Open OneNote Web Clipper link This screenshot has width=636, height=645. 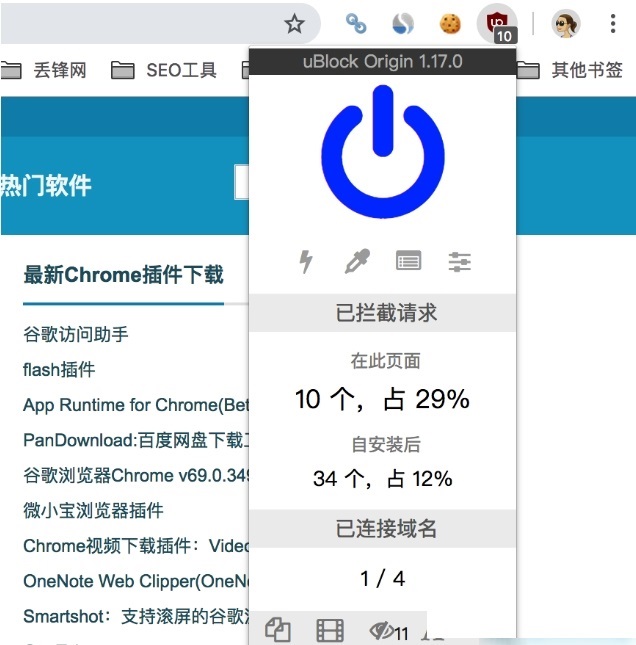click(136, 581)
